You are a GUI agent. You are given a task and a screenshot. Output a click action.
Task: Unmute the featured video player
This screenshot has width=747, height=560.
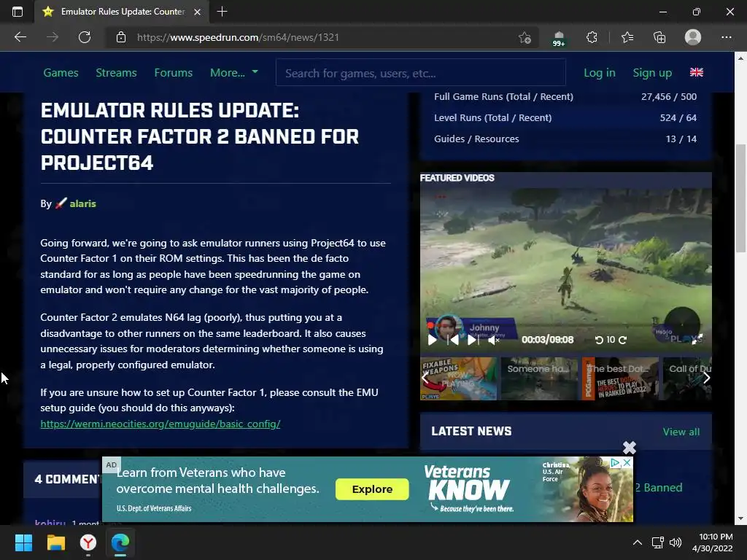tap(494, 340)
